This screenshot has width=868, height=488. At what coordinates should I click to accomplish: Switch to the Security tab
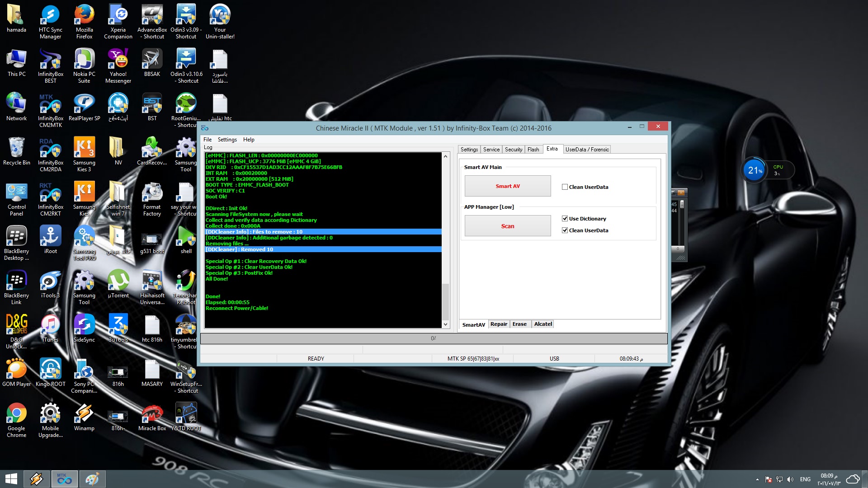point(513,150)
